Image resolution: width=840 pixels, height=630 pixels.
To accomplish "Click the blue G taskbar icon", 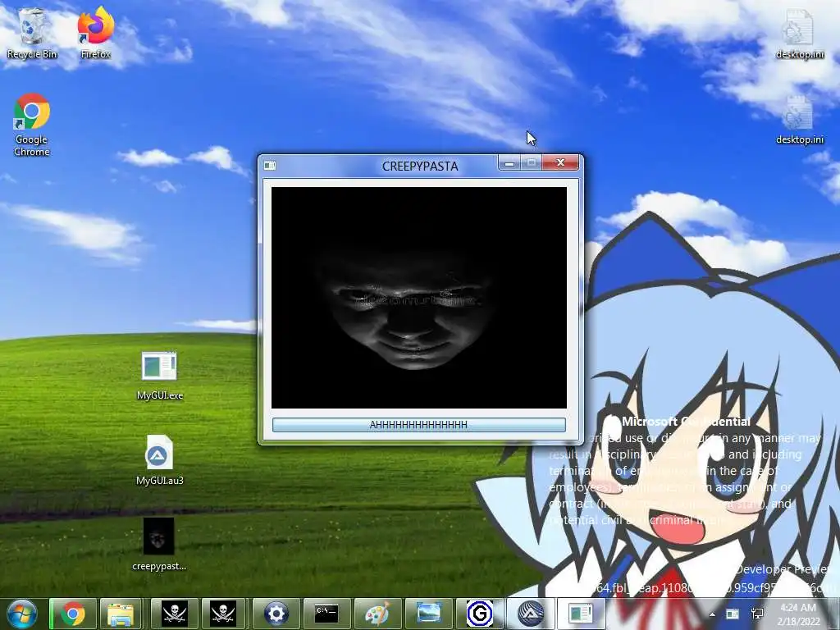I will point(479,614).
